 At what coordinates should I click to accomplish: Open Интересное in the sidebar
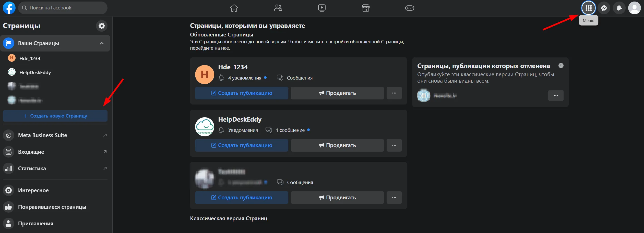(55, 190)
